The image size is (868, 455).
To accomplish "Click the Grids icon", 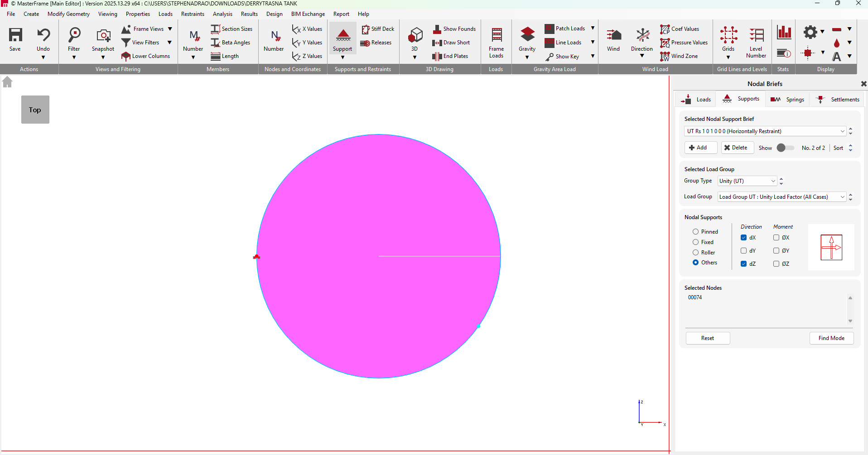I will click(728, 35).
